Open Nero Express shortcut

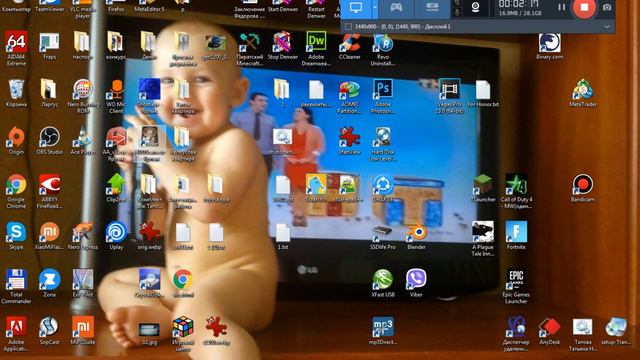[x=83, y=236]
